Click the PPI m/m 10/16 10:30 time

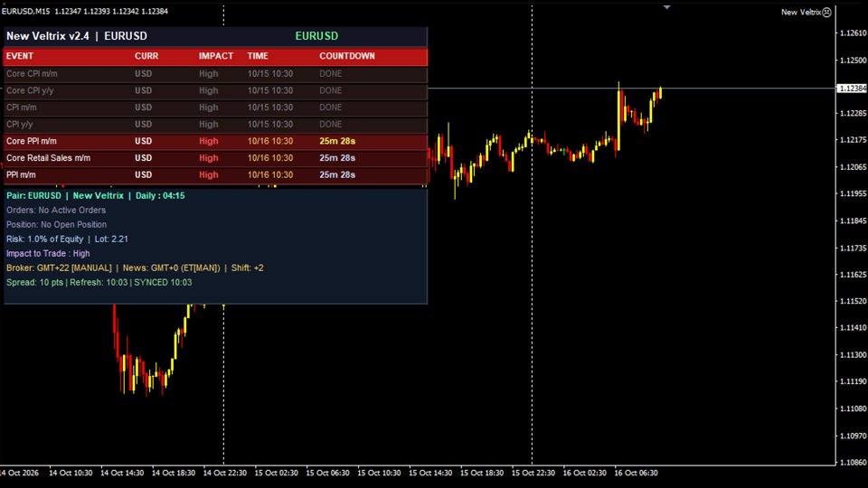pyautogui.click(x=270, y=174)
